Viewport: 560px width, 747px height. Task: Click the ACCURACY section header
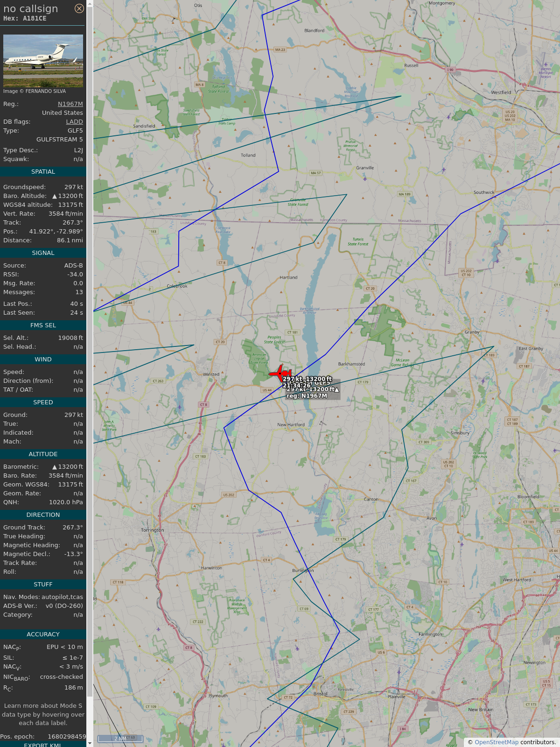[43, 634]
